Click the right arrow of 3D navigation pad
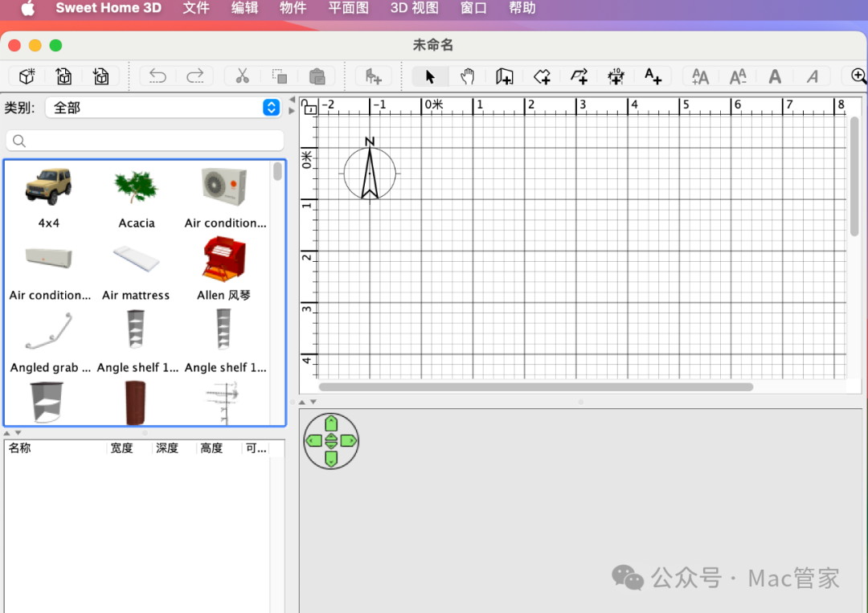The width and height of the screenshot is (868, 613). tap(349, 441)
